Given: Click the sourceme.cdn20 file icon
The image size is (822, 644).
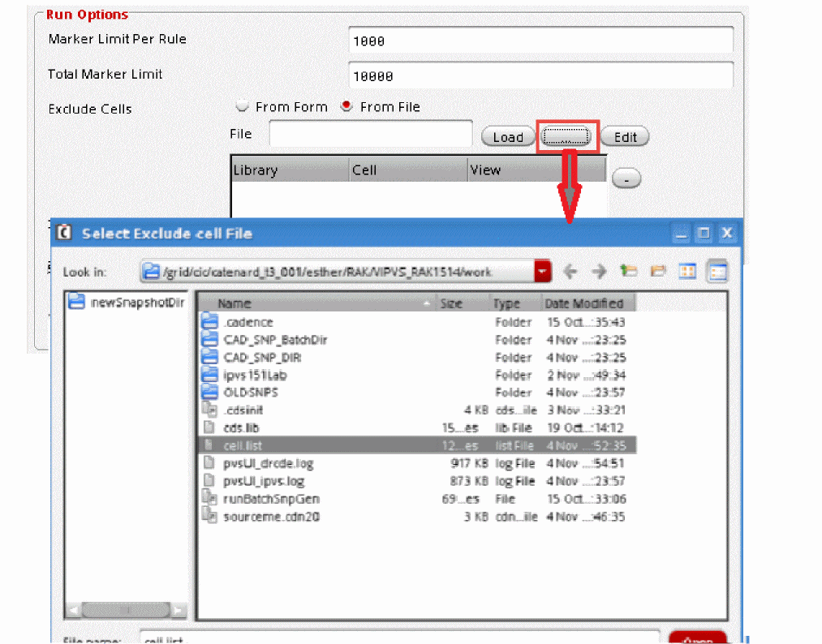Looking at the screenshot, I should point(209,516).
